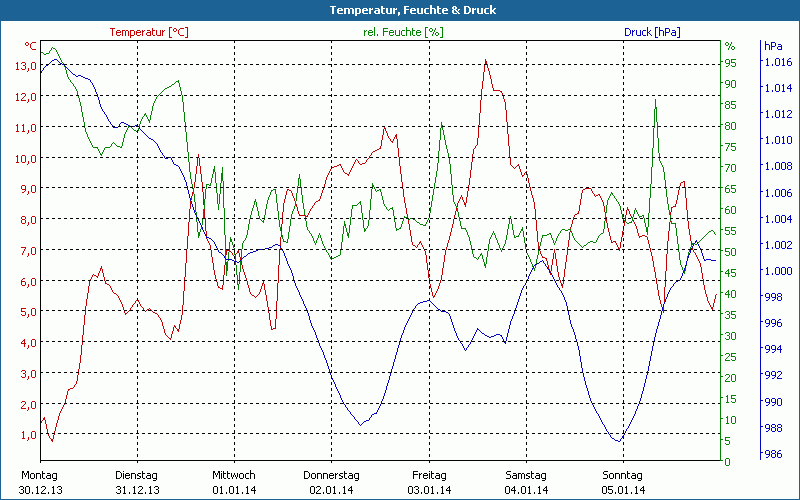Click the Montag day label
Image resolution: width=800 pixels, height=500 pixels.
[x=39, y=475]
